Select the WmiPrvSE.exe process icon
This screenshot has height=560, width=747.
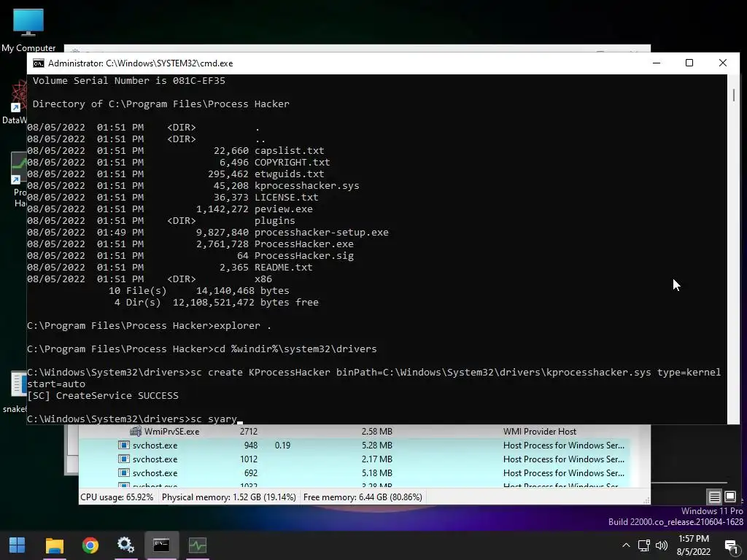pos(136,432)
